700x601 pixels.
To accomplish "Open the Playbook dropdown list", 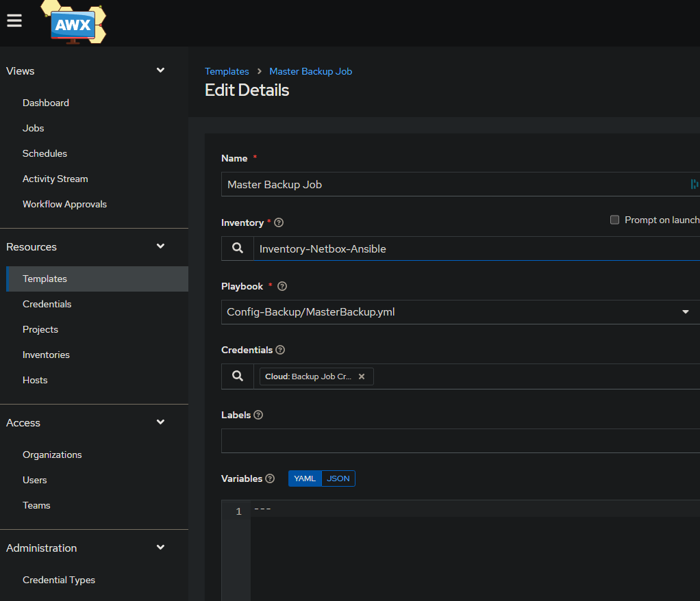I will click(x=685, y=312).
